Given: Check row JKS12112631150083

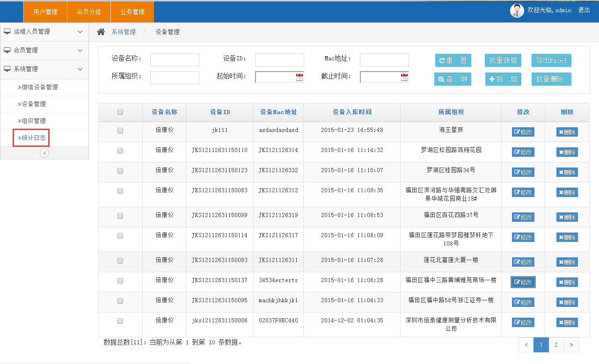Looking at the screenshot, I should click(120, 191).
